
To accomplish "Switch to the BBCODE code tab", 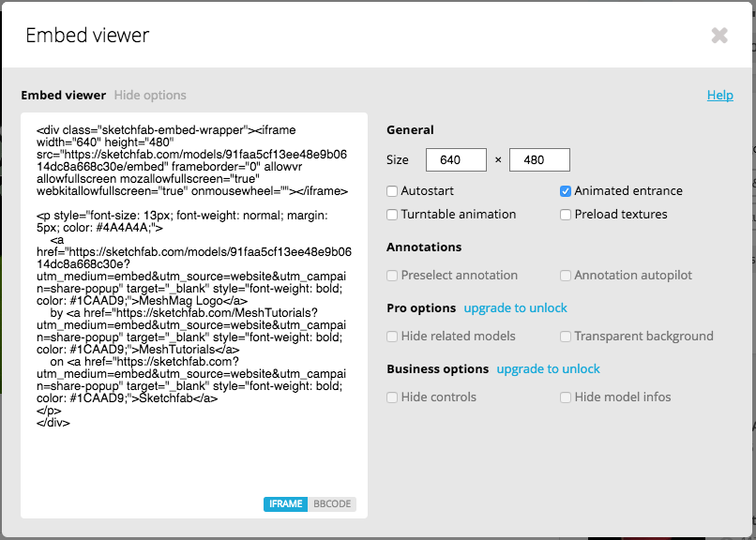I will (332, 504).
